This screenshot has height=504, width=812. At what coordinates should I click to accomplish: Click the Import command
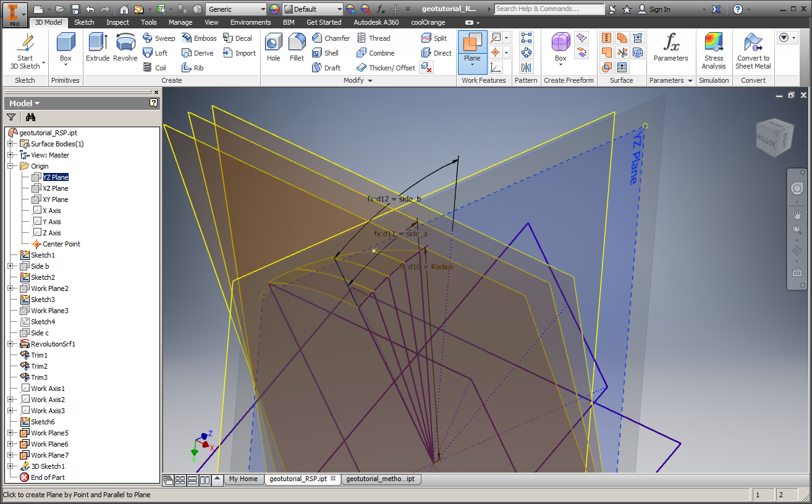pyautogui.click(x=239, y=53)
